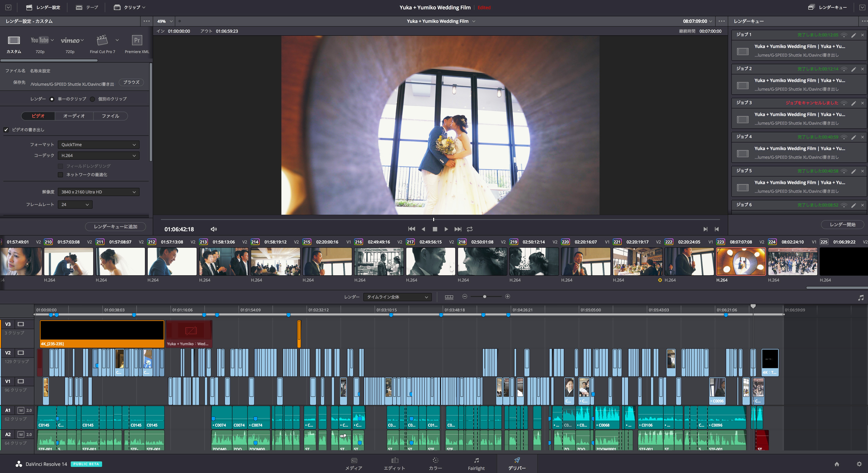Click timeline zoom-in plus icon
The height and width of the screenshot is (473, 868).
pos(507,296)
